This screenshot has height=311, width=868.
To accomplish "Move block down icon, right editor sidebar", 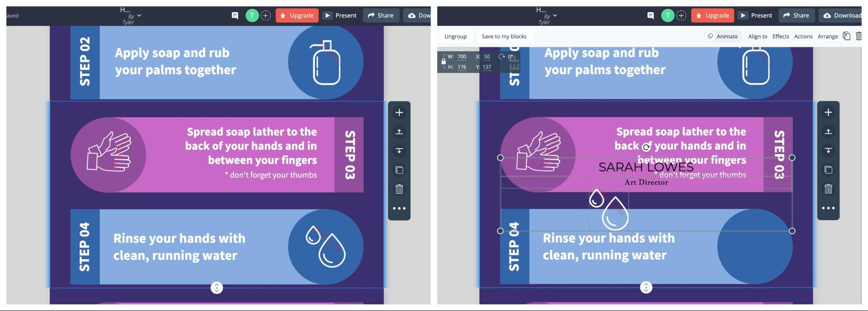I will point(828,151).
